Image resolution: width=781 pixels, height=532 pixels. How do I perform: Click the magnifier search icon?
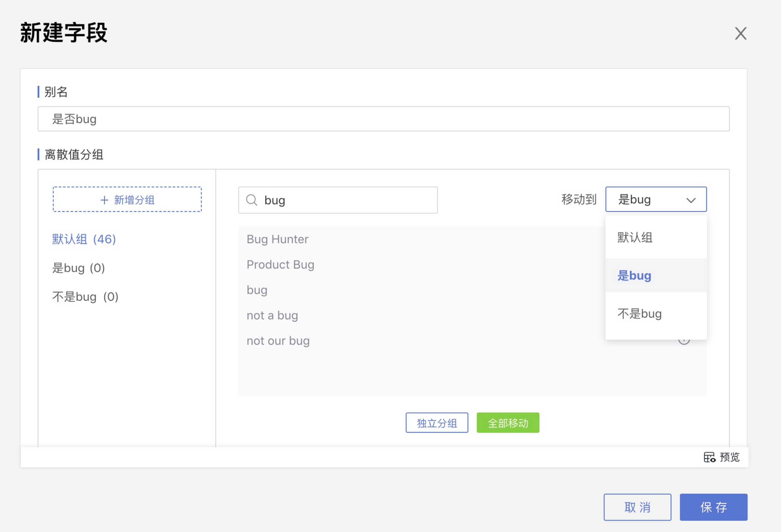pos(252,200)
